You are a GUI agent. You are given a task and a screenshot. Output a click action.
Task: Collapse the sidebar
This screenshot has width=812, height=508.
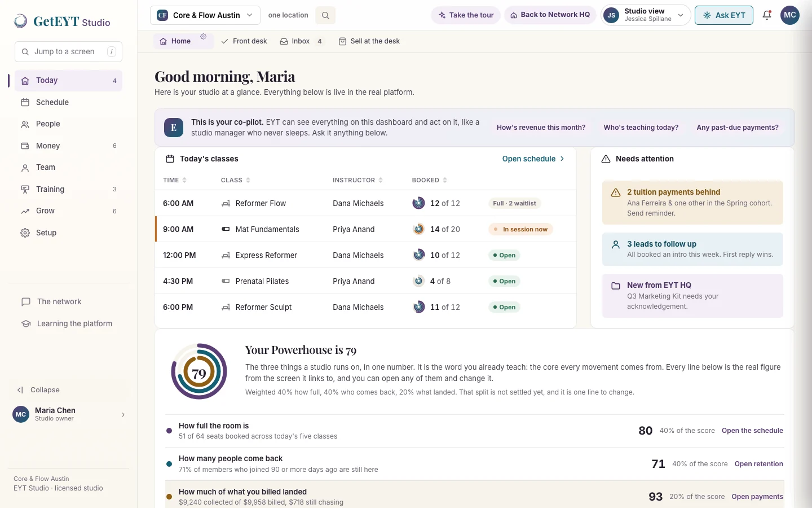(38, 390)
